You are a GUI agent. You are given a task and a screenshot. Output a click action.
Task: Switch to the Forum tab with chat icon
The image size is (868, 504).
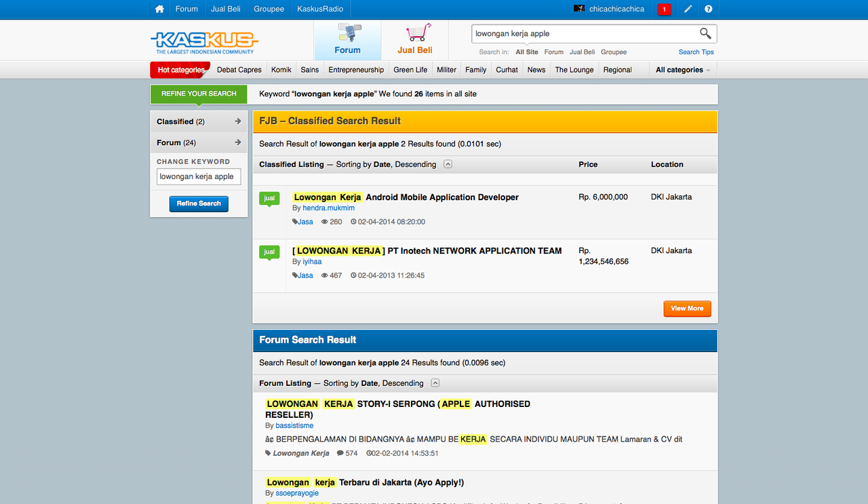click(347, 40)
